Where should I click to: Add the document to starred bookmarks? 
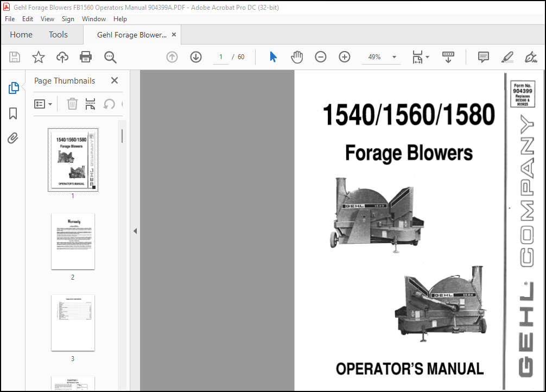tap(39, 57)
